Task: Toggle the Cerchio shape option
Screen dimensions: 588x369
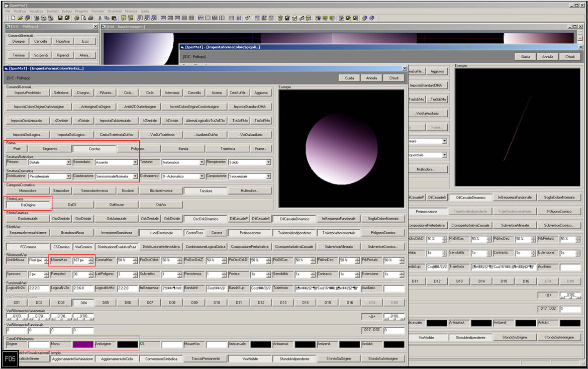Action: click(94, 149)
